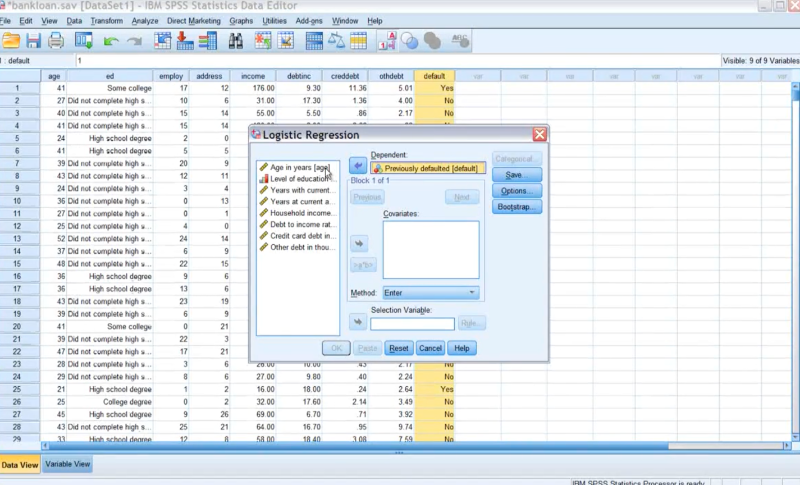The width and height of the screenshot is (800, 485).
Task: Select Household income variable in list
Action: pos(298,213)
